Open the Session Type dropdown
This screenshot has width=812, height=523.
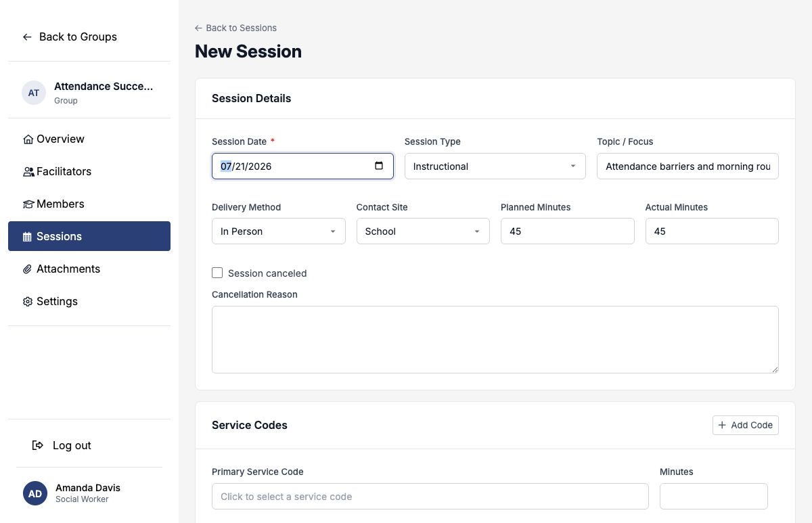pyautogui.click(x=495, y=166)
